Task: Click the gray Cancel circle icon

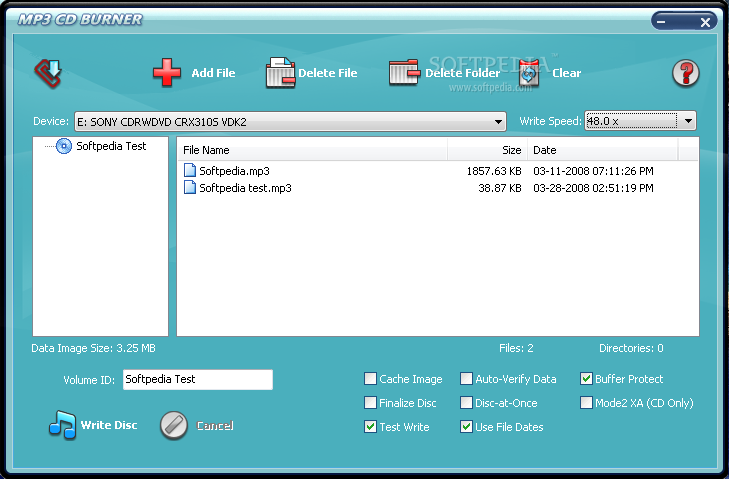Action: pos(174,425)
